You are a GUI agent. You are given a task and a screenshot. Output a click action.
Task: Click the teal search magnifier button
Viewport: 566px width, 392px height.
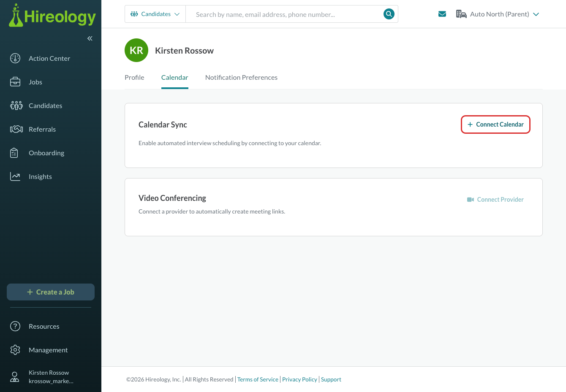389,14
